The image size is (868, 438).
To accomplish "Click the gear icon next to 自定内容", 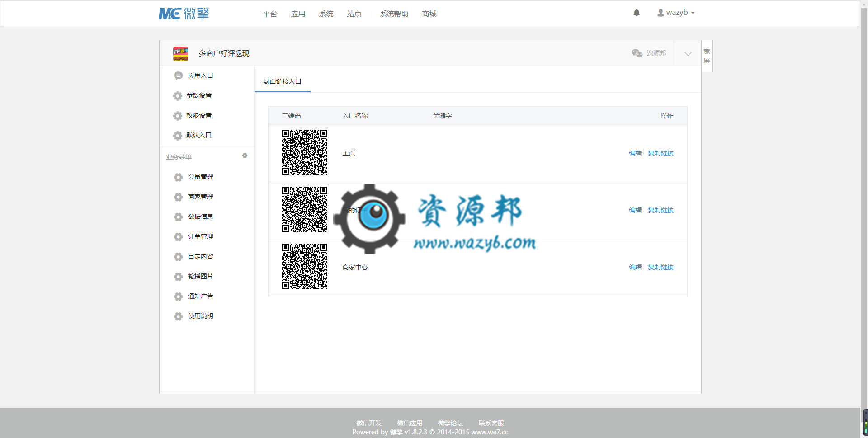I will point(178,257).
